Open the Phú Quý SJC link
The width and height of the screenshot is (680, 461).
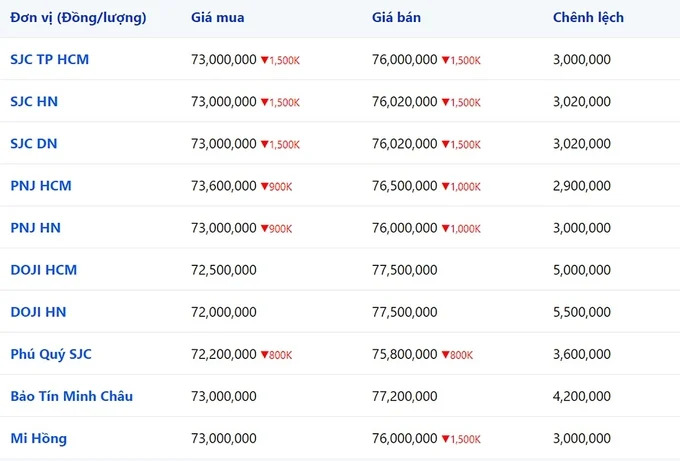click(x=51, y=354)
